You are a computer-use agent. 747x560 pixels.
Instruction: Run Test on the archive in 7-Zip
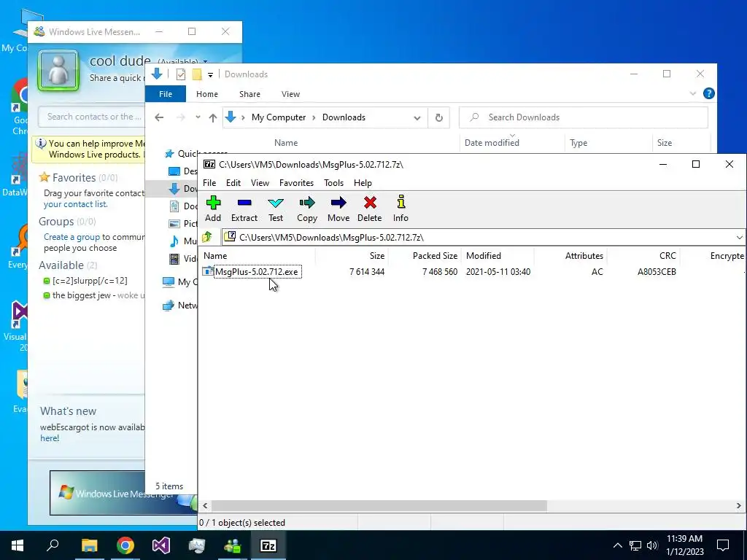tap(275, 209)
